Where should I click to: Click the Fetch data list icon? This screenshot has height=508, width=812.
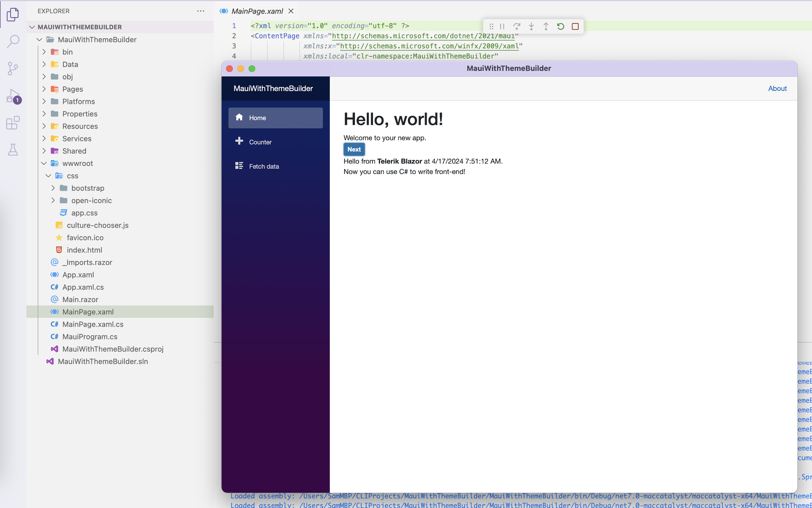click(x=239, y=166)
